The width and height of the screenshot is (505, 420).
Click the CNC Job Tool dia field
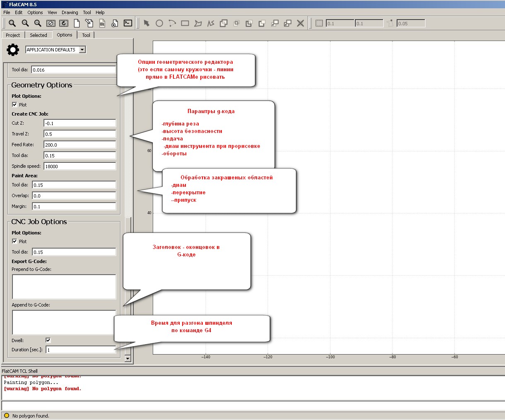74,252
